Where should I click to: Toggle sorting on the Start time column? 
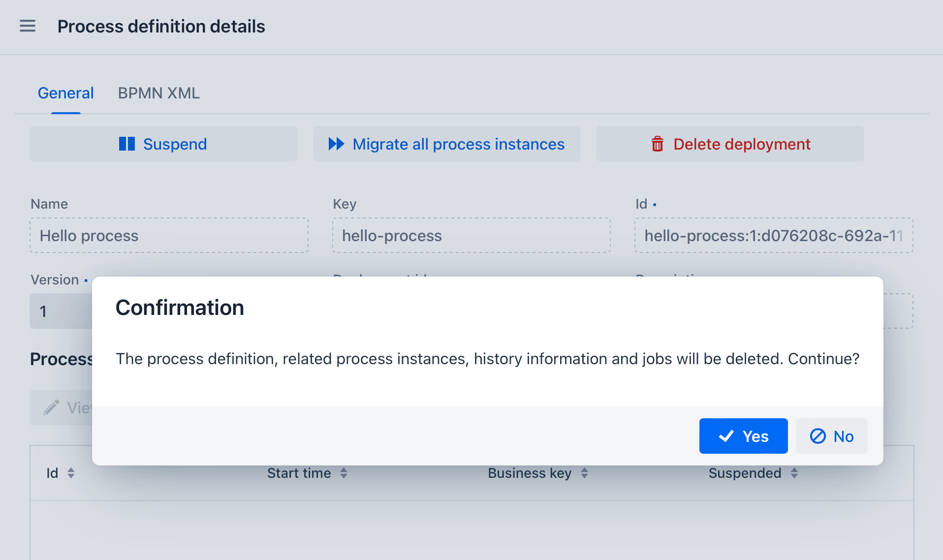[x=344, y=473]
